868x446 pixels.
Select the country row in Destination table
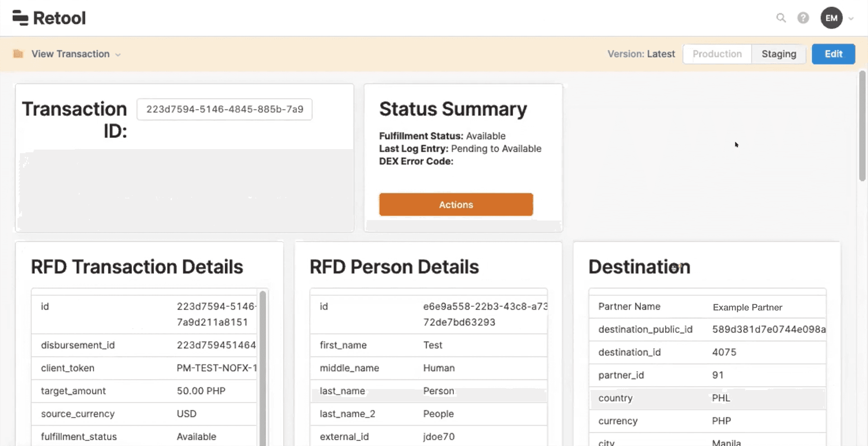coord(707,398)
